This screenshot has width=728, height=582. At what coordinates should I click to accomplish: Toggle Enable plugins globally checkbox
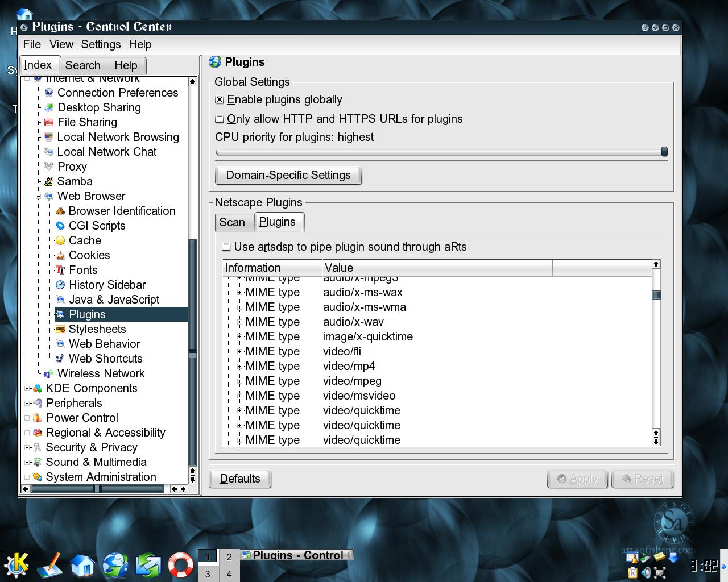coord(220,100)
